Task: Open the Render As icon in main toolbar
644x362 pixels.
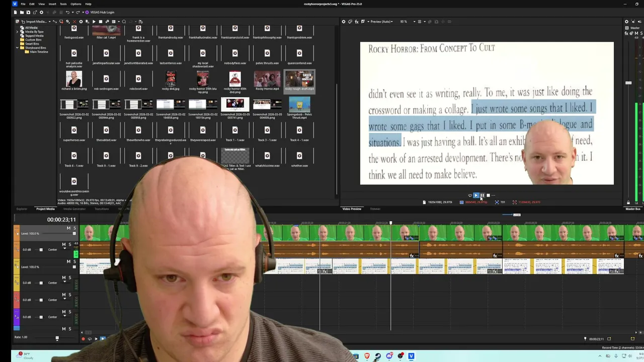Action: 34,12
